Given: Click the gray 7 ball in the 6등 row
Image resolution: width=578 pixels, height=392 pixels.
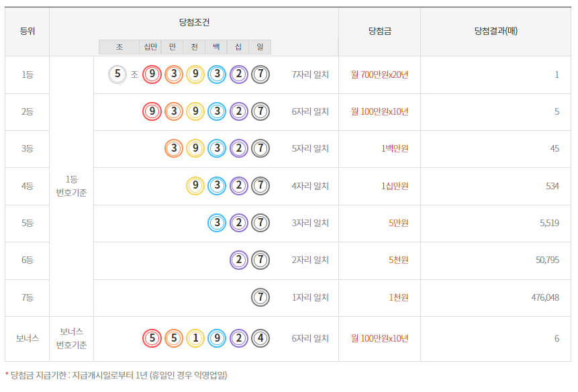Looking at the screenshot, I should [260, 260].
